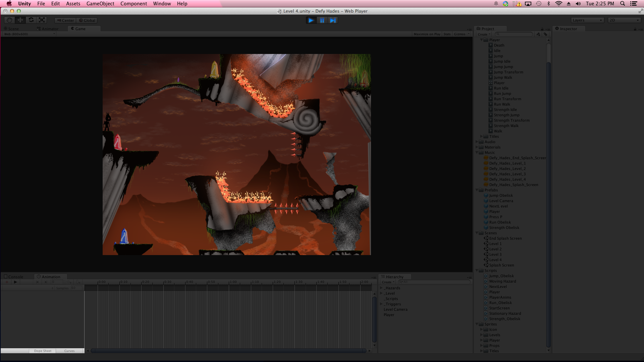Expand the Audio folder
644x362 pixels.
pyautogui.click(x=477, y=142)
